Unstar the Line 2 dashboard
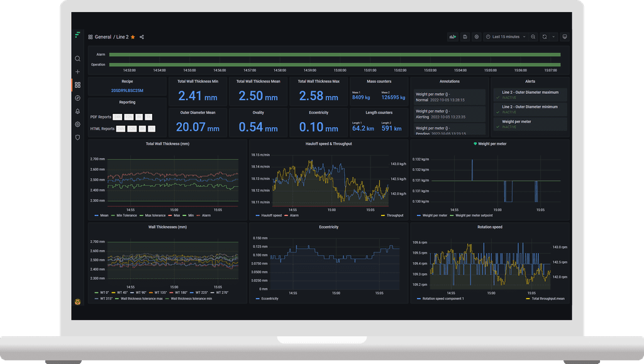The height and width of the screenshot is (364, 644). 133,37
